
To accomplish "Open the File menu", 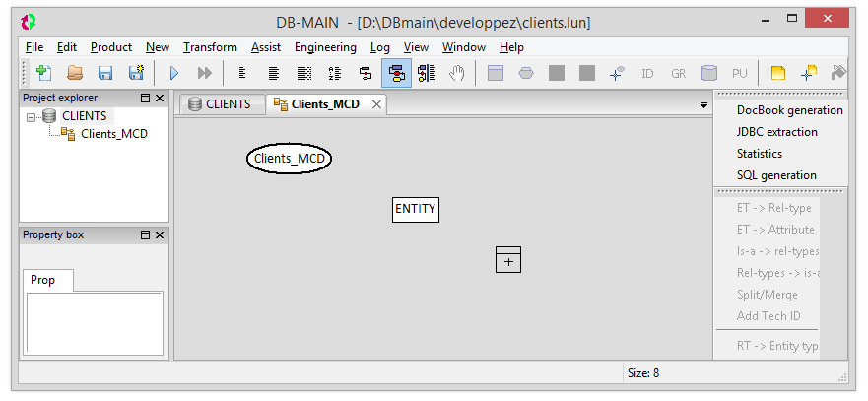I will (34, 47).
